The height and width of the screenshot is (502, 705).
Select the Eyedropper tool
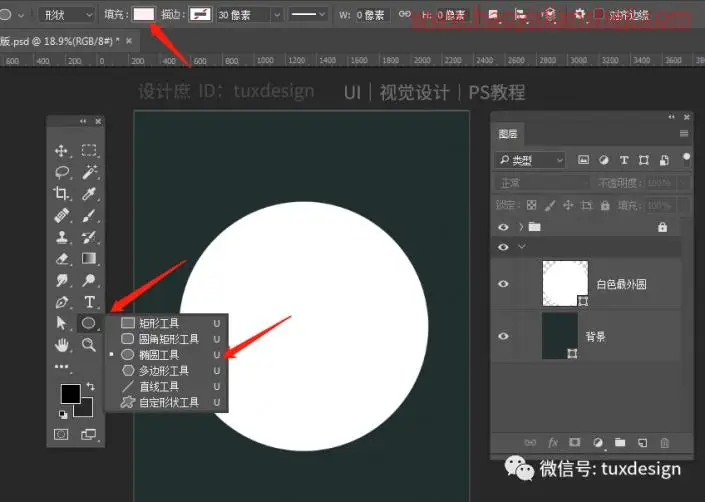89,193
